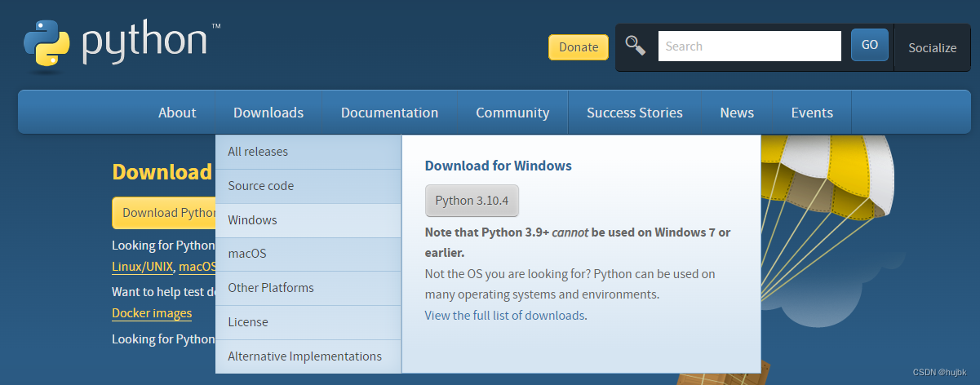Select Source code in Downloads dropdown

[308, 186]
